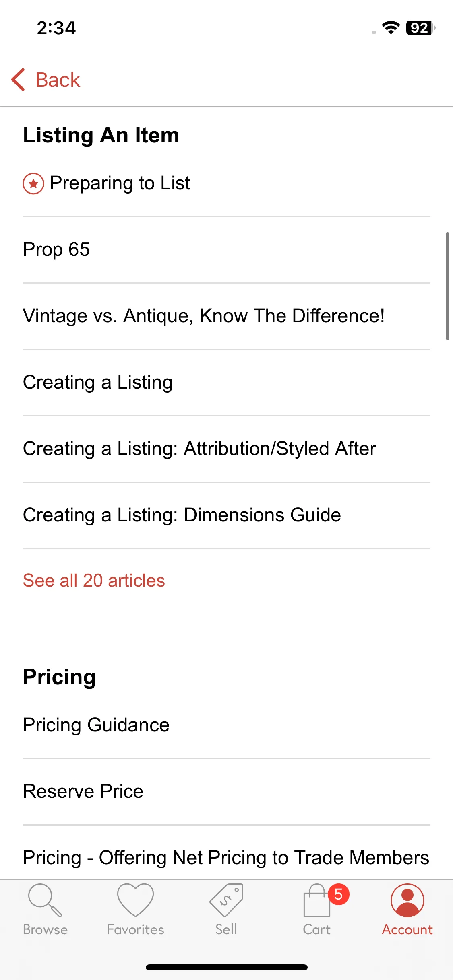Tap the battery indicator showing 92
Image resolution: width=453 pixels, height=980 pixels.
coord(420,28)
